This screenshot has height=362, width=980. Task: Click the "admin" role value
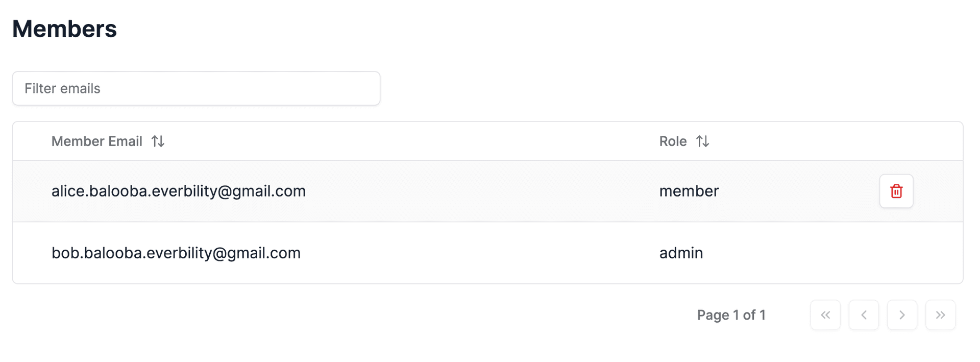point(681,253)
